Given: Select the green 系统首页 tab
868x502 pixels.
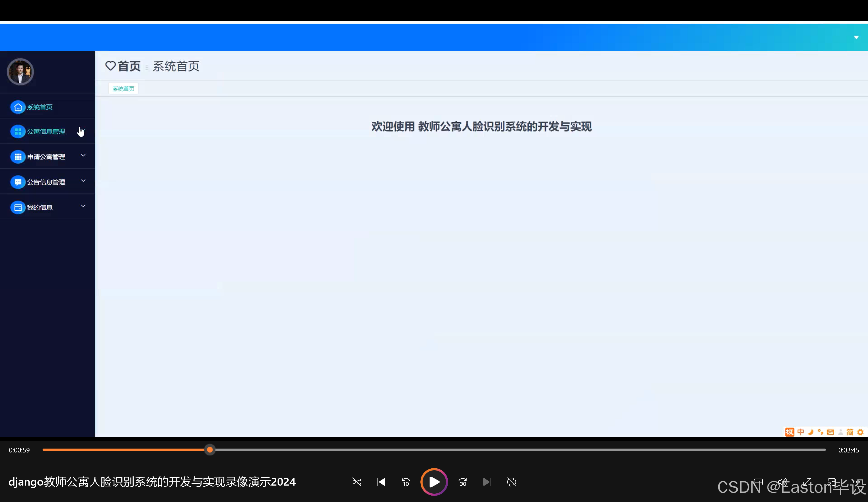Looking at the screenshot, I should (x=123, y=88).
